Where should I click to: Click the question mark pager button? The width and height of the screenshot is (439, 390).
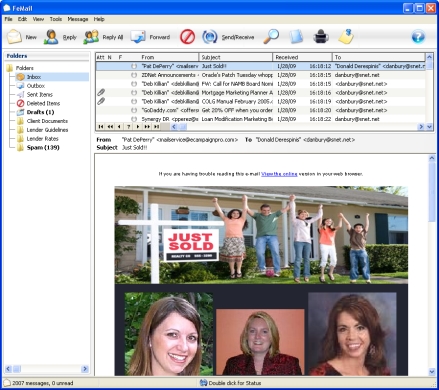point(128,127)
